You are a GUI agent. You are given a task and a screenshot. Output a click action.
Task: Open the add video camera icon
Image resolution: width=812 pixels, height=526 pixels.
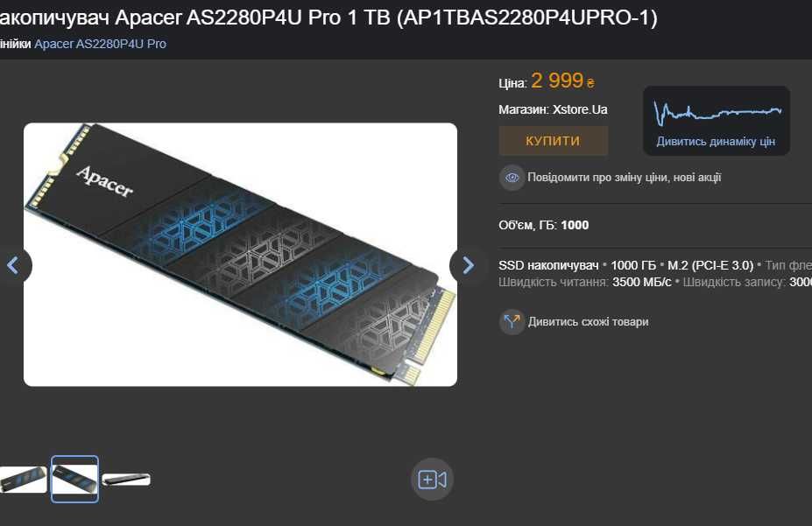pyautogui.click(x=432, y=480)
